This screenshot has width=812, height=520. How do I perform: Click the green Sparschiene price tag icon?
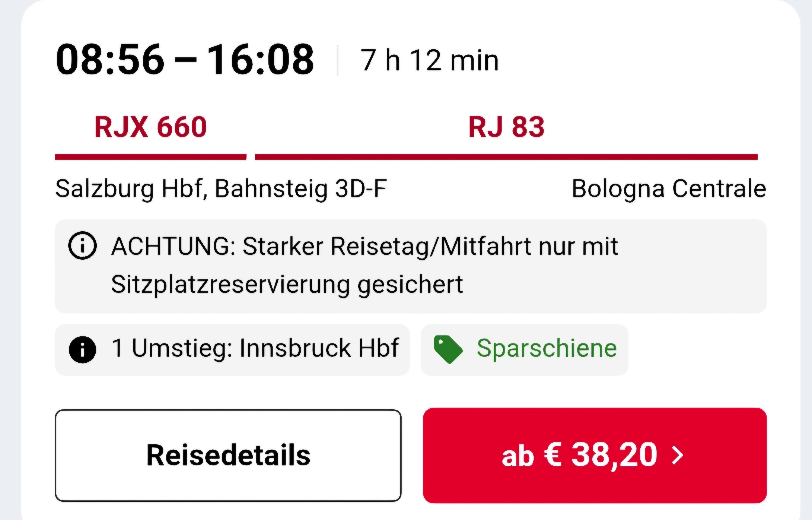coord(448,349)
